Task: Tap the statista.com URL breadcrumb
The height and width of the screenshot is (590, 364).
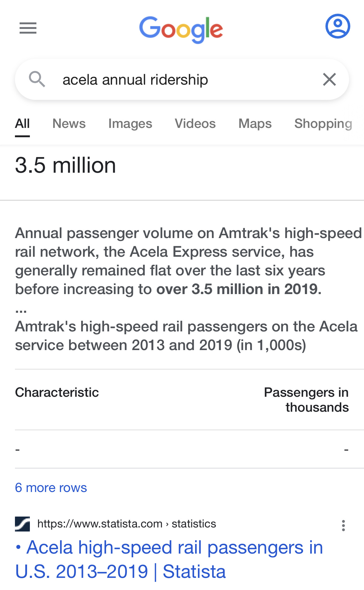Action: coord(127,524)
